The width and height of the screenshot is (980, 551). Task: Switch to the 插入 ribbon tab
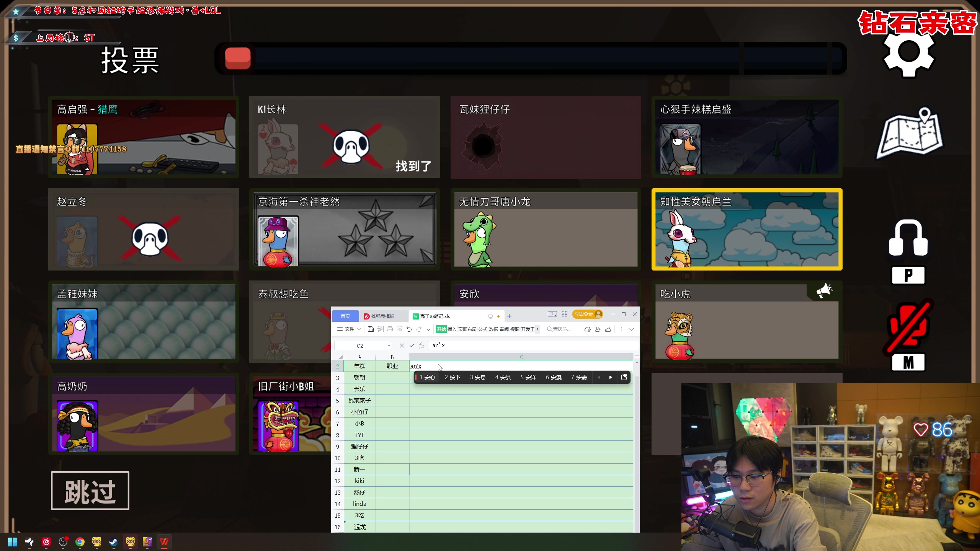point(452,329)
